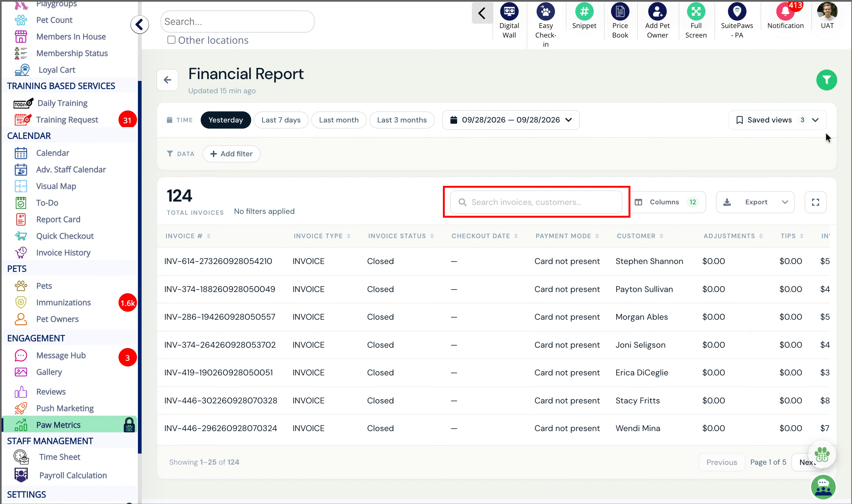
Task: Click the Add Pet Owner icon
Action: 657,12
